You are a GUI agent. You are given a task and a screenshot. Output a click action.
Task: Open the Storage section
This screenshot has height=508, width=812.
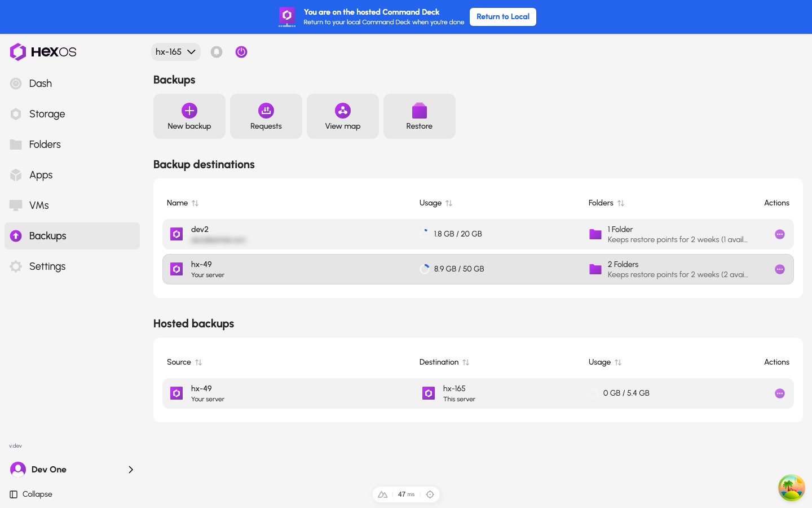[72, 114]
